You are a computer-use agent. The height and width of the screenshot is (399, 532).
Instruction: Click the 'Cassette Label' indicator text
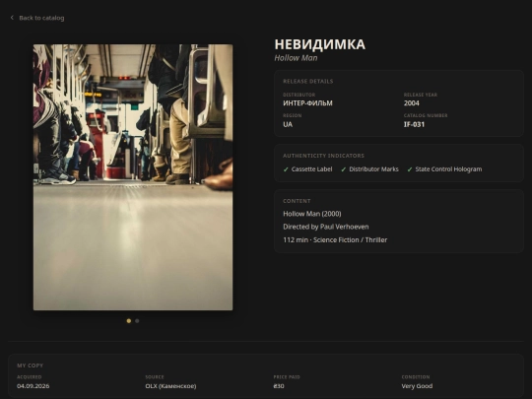pos(311,169)
